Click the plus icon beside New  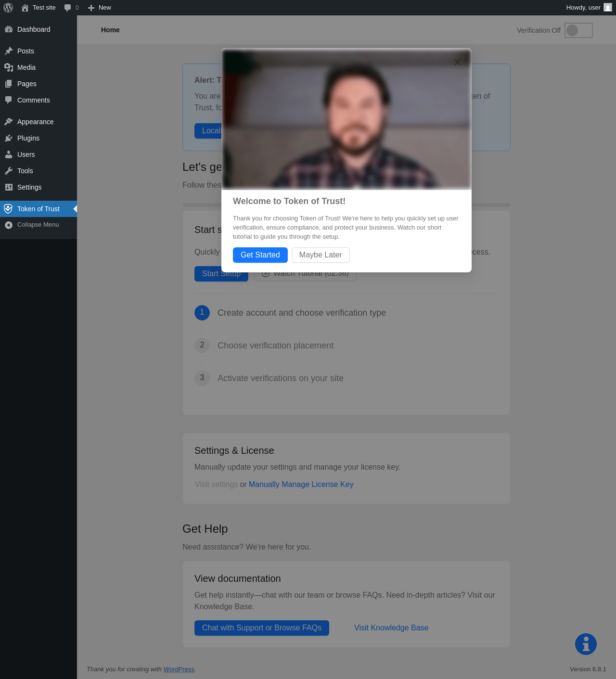tap(91, 8)
